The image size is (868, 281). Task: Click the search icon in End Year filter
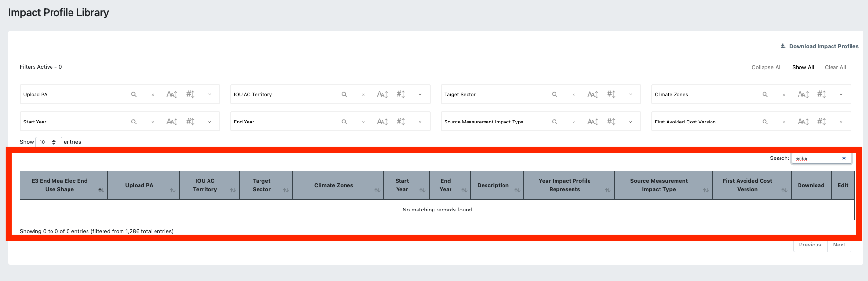(344, 122)
